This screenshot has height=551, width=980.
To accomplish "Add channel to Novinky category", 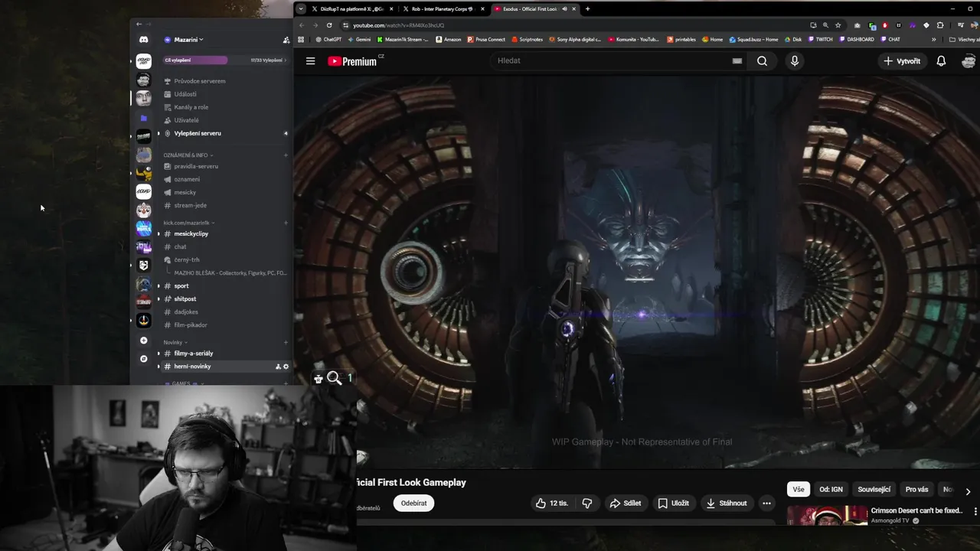I will [286, 342].
